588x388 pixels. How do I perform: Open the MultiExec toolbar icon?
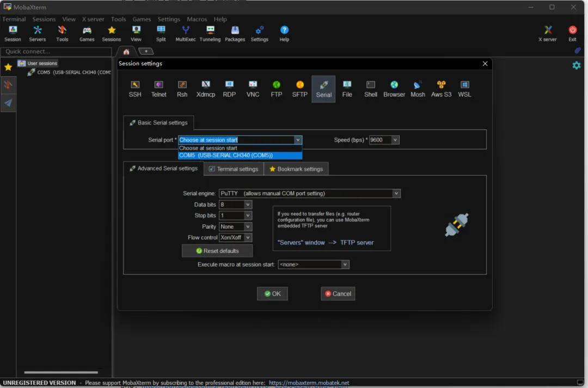tap(185, 33)
